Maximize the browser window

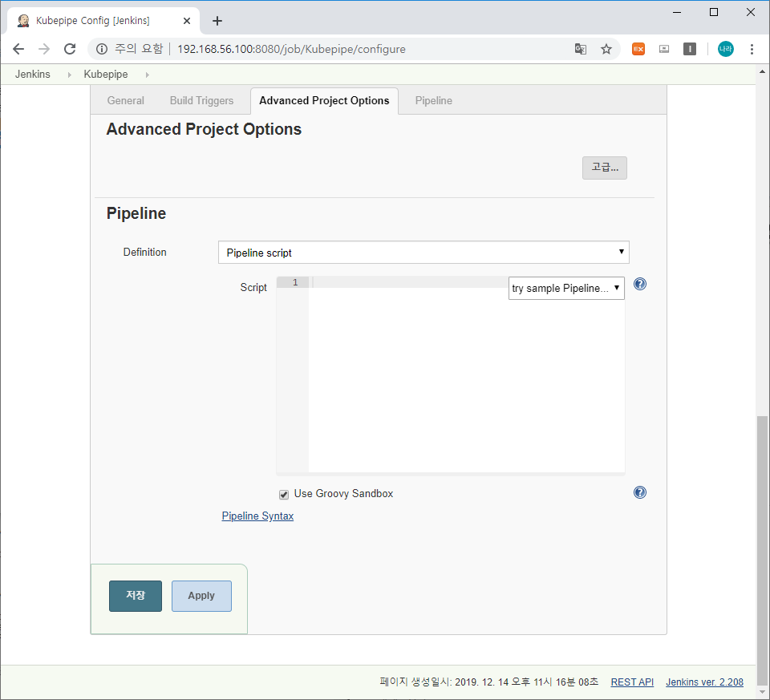714,12
